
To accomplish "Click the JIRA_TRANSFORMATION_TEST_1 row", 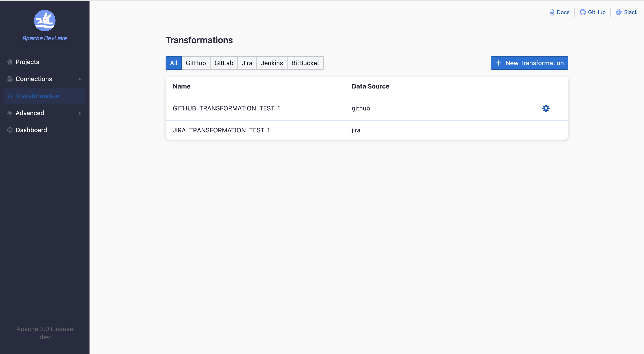I will (221, 130).
